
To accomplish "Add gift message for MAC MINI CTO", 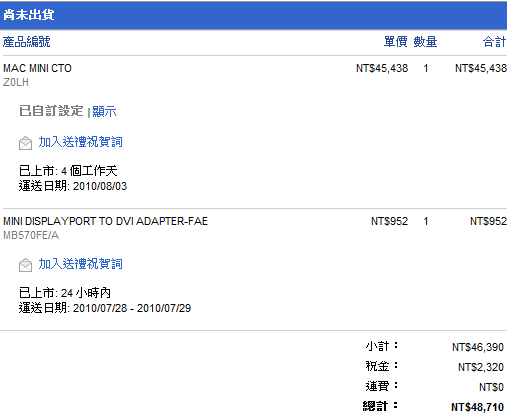I will [x=80, y=142].
